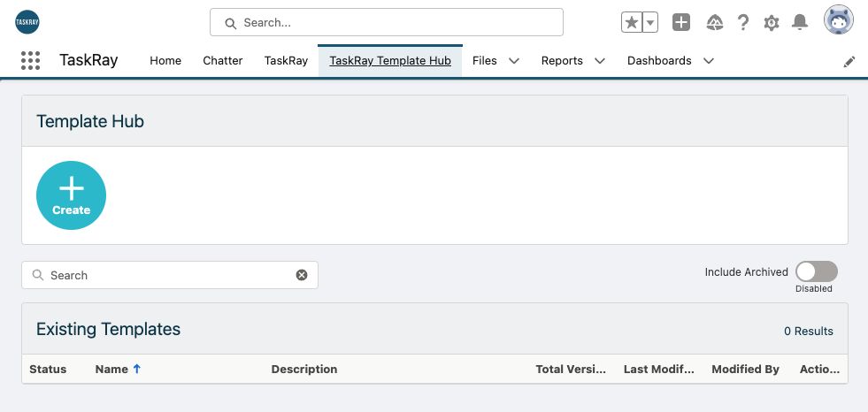
Task: Click the TaskRay logo icon
Action: pyautogui.click(x=27, y=22)
